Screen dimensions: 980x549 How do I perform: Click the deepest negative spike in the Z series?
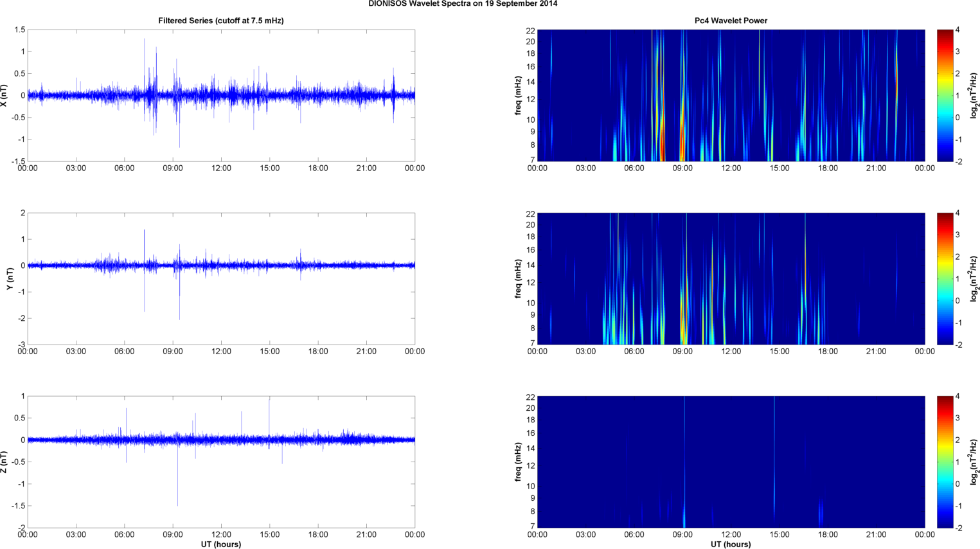point(178,476)
